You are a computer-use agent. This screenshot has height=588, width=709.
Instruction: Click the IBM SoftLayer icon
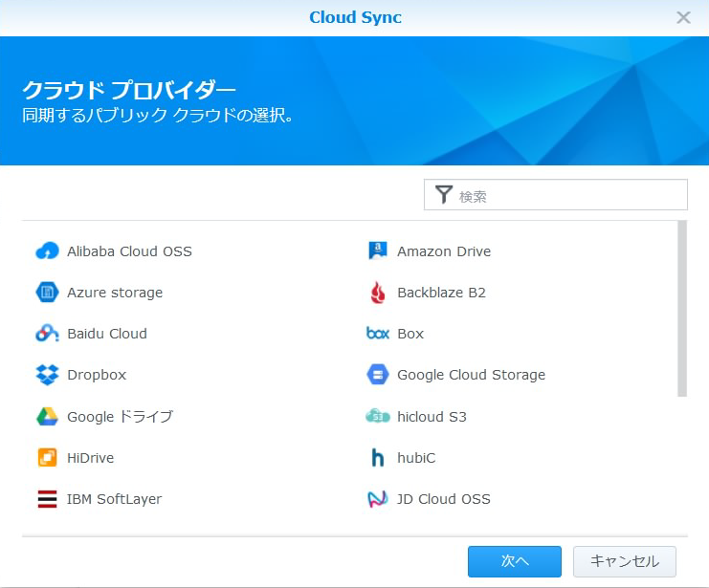(47, 499)
